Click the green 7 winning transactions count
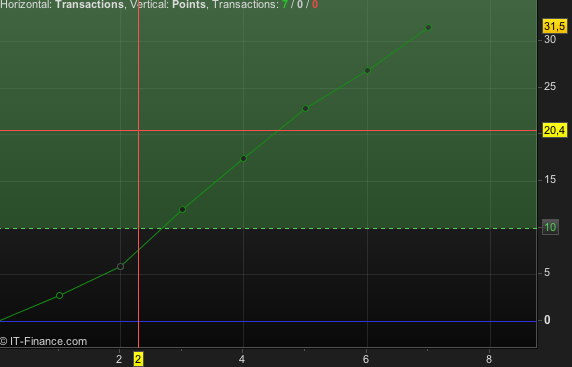Image resolution: width=572 pixels, height=367 pixels. pos(285,5)
